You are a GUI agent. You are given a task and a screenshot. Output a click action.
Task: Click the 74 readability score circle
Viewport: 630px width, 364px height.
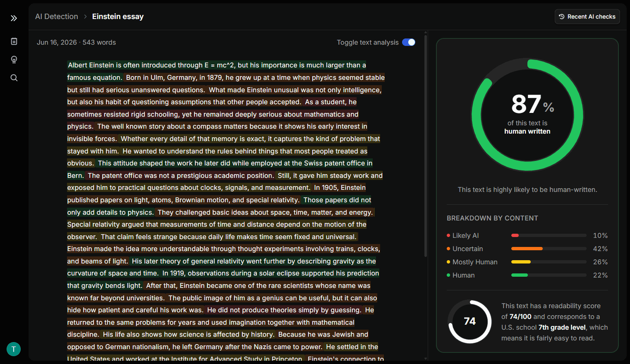point(470,321)
